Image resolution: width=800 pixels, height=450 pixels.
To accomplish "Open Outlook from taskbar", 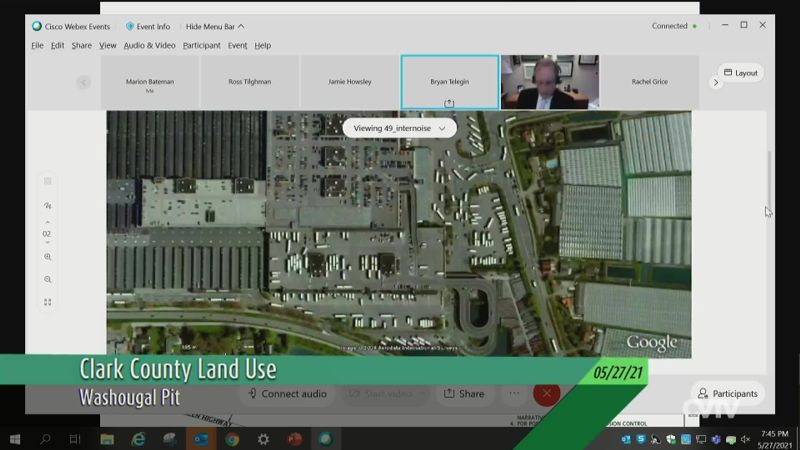I will click(201, 439).
